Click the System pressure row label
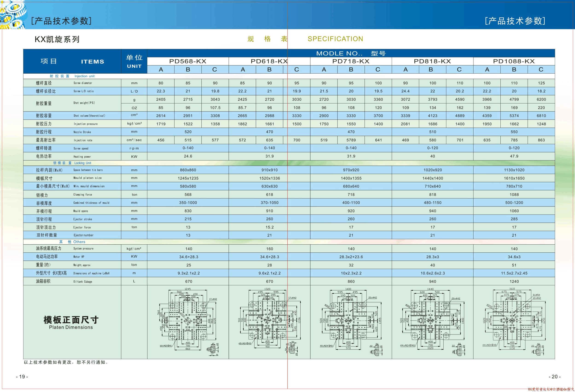This screenshot has height=392, width=575. click(83, 249)
